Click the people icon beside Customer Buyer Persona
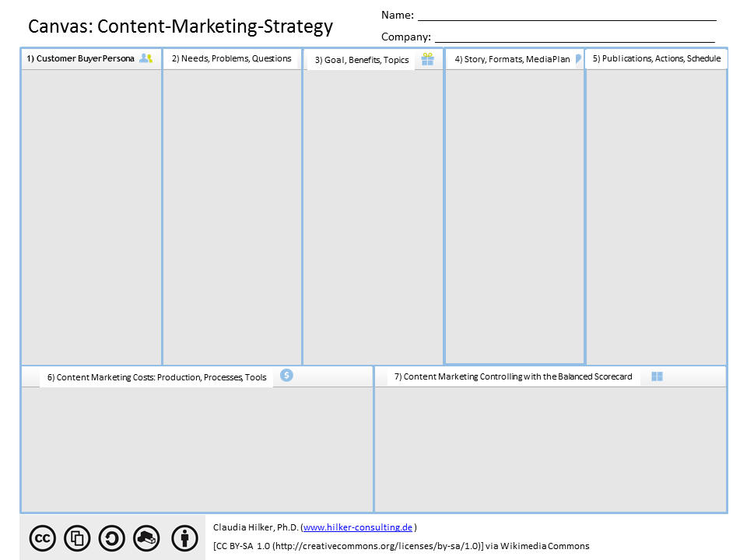Screen dimensions: 747x560 click(146, 58)
